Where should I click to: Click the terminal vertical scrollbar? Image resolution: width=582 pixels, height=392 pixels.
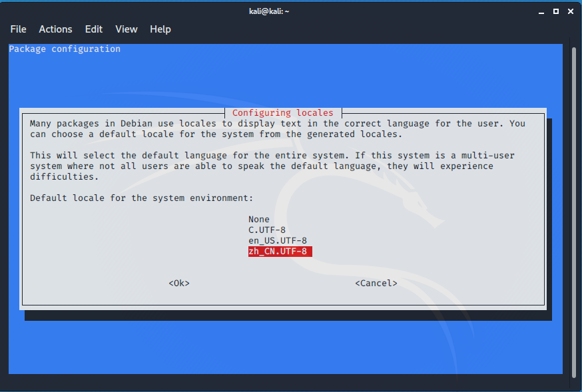tap(574, 212)
